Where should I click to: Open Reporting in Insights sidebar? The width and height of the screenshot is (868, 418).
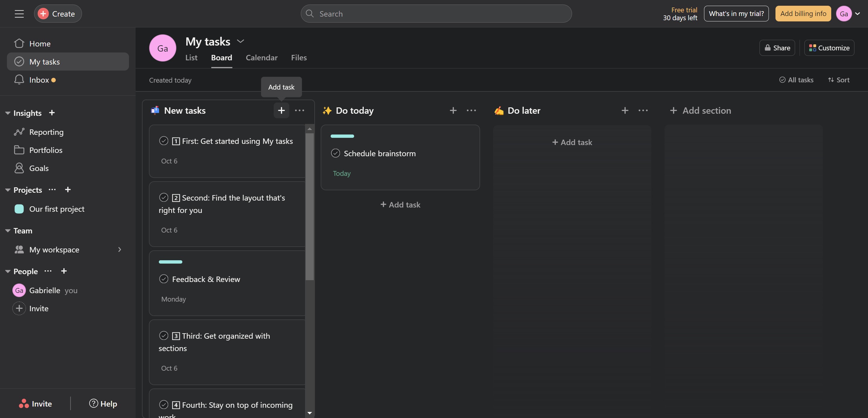point(46,132)
